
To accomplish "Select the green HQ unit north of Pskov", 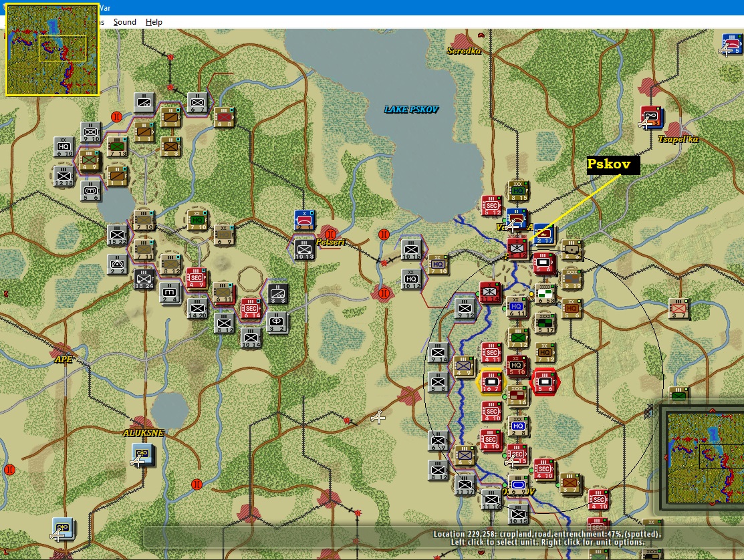I will (x=518, y=191).
